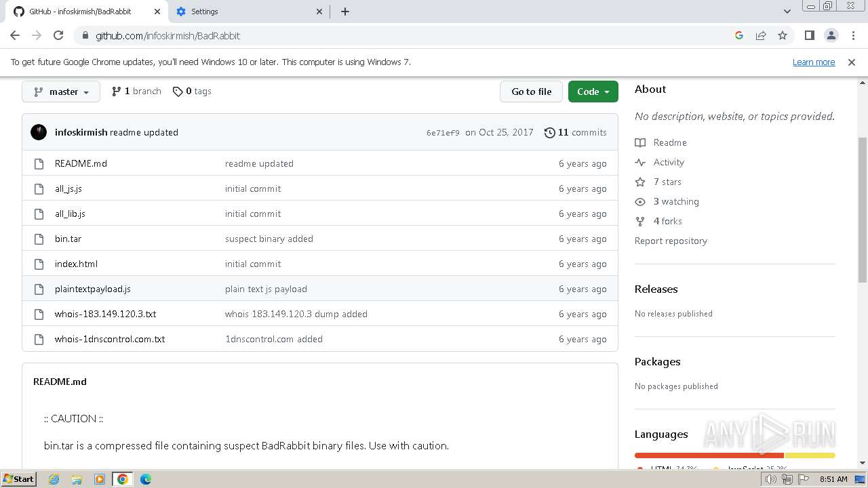Open the 0 tags link
This screenshot has width=868, height=488.
point(192,91)
